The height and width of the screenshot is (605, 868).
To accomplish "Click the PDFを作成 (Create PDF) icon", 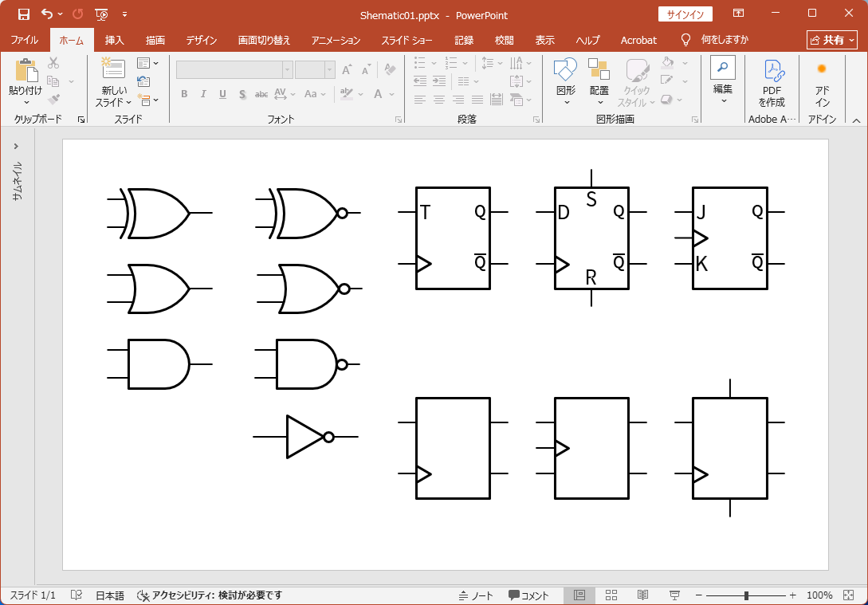I will (x=772, y=70).
